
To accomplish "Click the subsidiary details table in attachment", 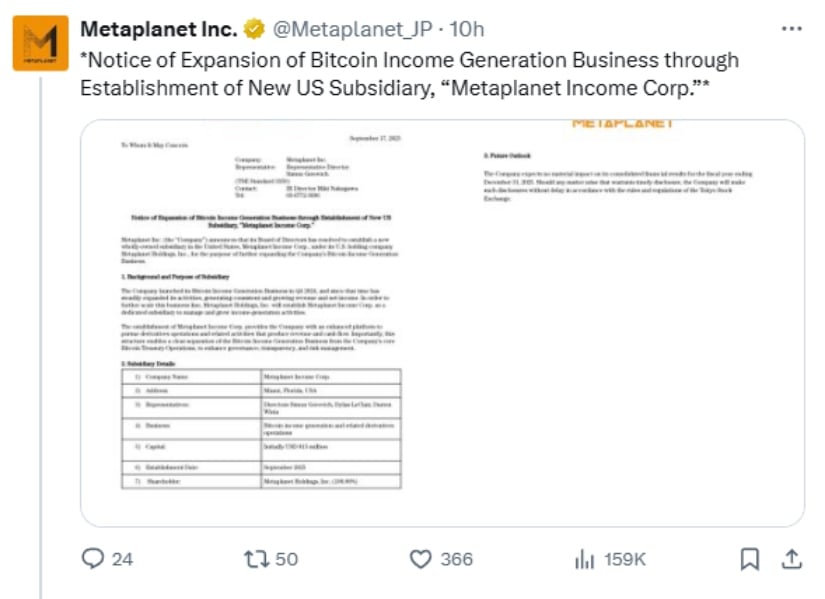I will coord(261,428).
